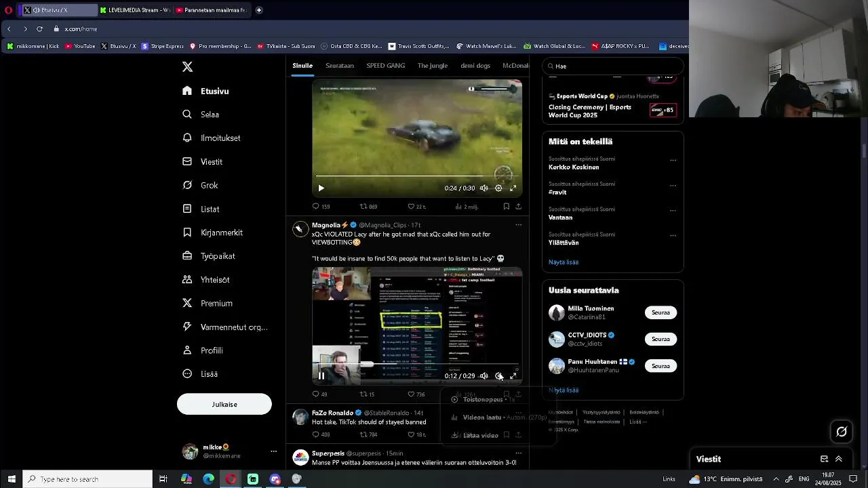Expand Lisää more options in sidebar
The width and height of the screenshot is (868, 488).
coord(200,374)
